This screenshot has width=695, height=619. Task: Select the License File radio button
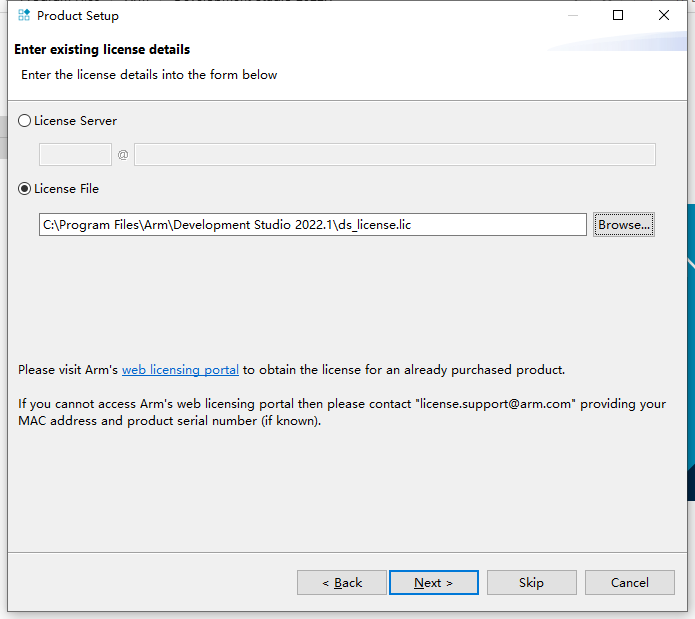click(25, 188)
